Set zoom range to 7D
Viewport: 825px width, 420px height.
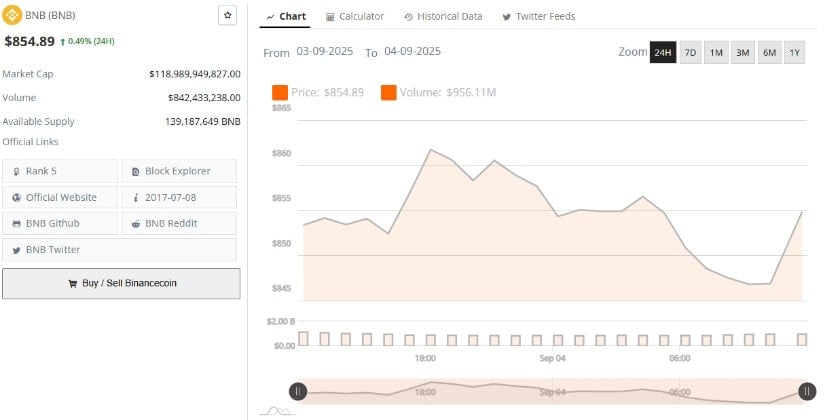pyautogui.click(x=690, y=52)
